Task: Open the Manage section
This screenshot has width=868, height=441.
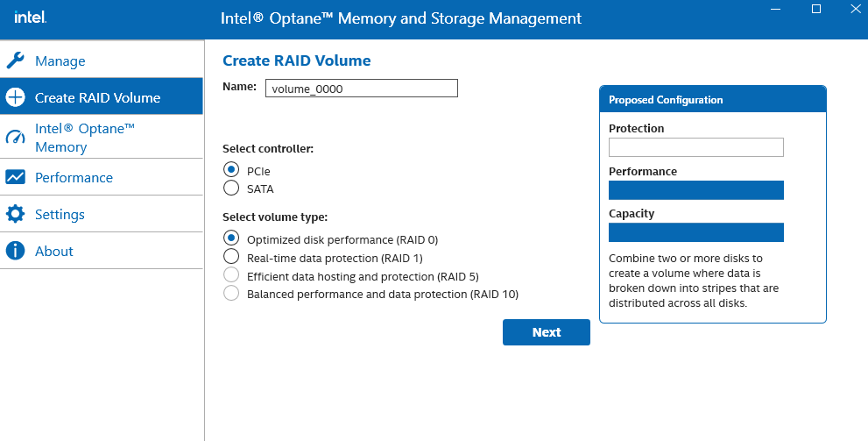Action: pos(102,59)
